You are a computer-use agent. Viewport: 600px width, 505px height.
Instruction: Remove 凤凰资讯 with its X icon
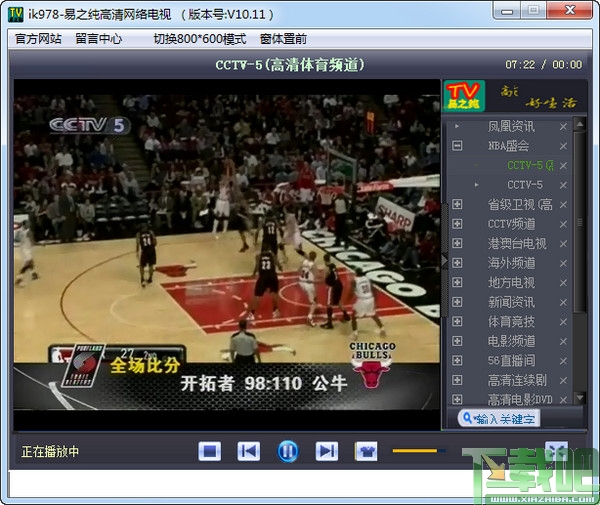(x=563, y=126)
